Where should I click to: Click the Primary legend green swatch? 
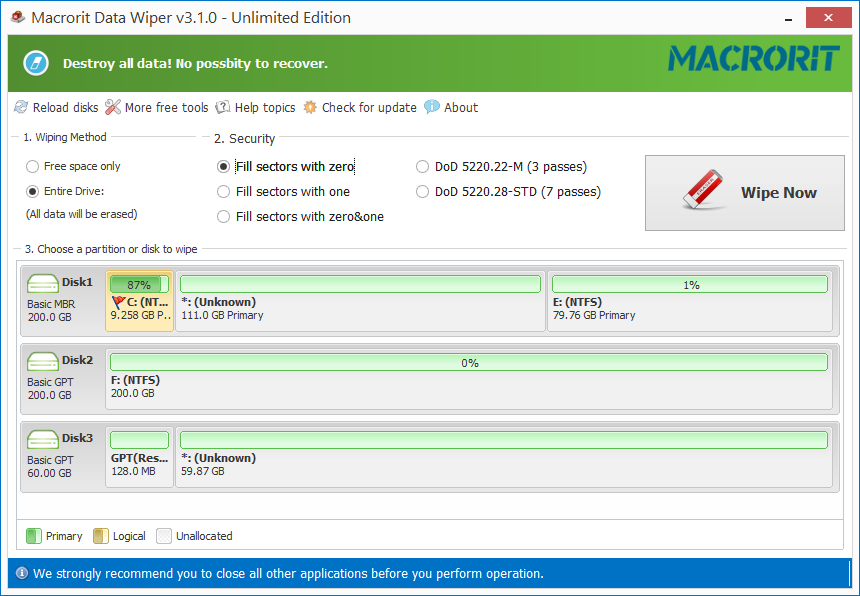34,536
